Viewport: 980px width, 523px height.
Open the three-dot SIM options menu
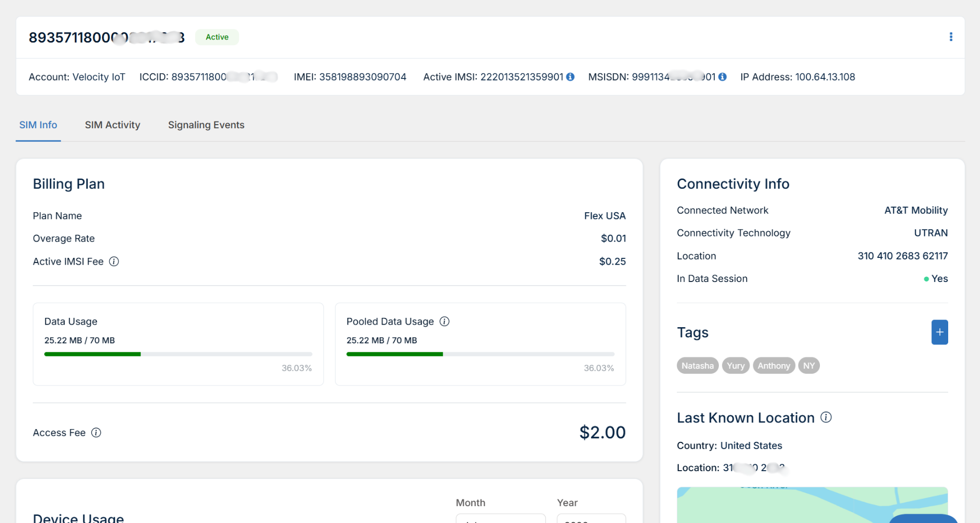point(951,37)
